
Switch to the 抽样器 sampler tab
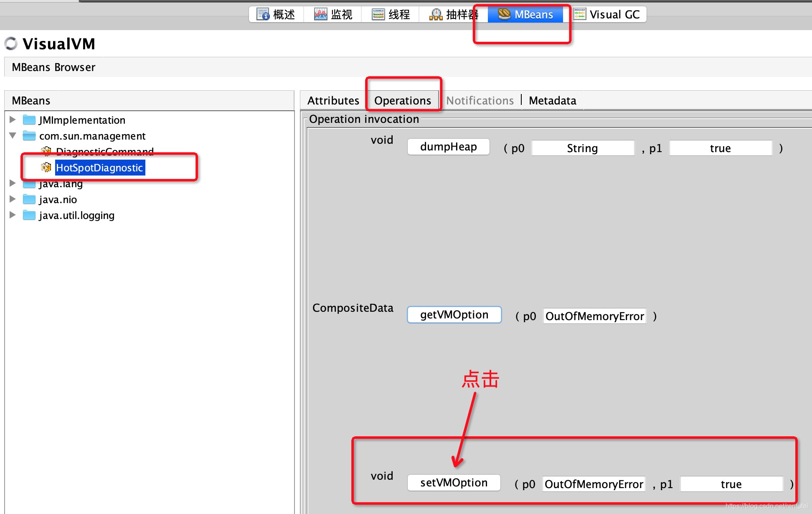click(x=454, y=15)
